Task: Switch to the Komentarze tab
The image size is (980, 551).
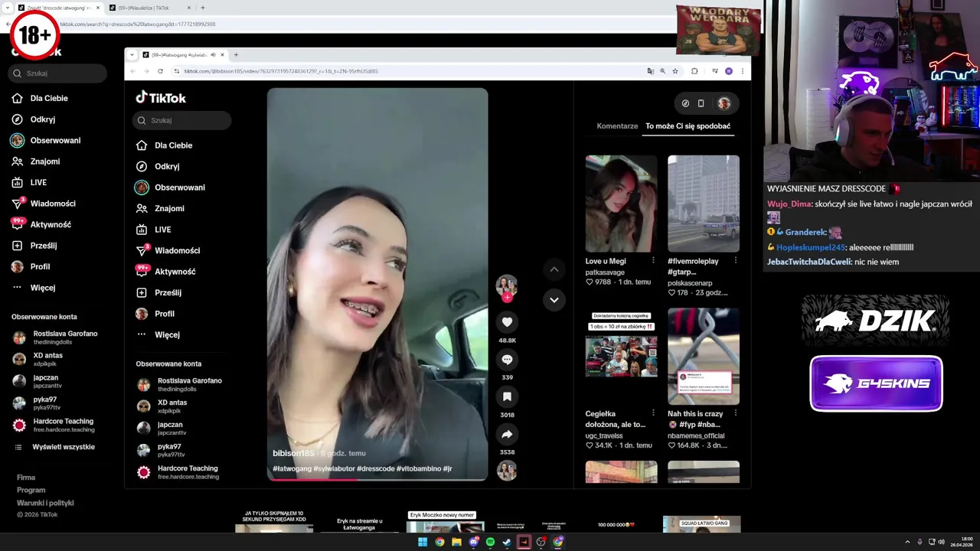Action: click(617, 126)
